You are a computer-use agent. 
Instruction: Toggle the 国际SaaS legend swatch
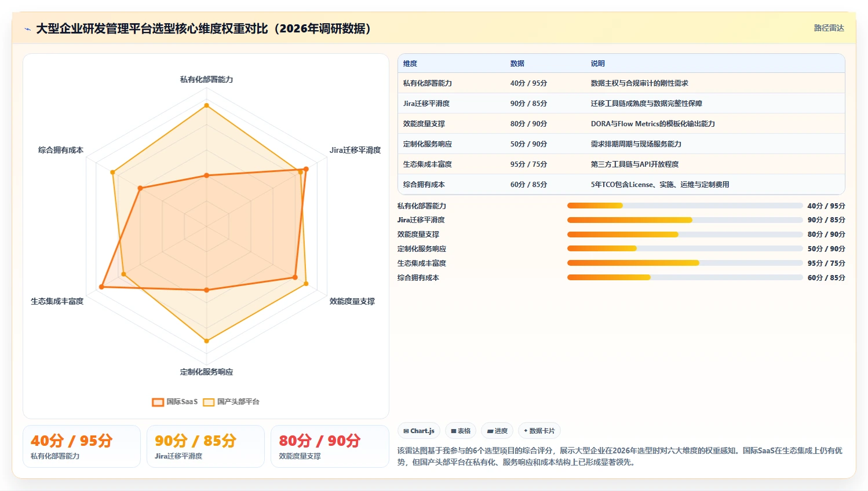point(158,402)
